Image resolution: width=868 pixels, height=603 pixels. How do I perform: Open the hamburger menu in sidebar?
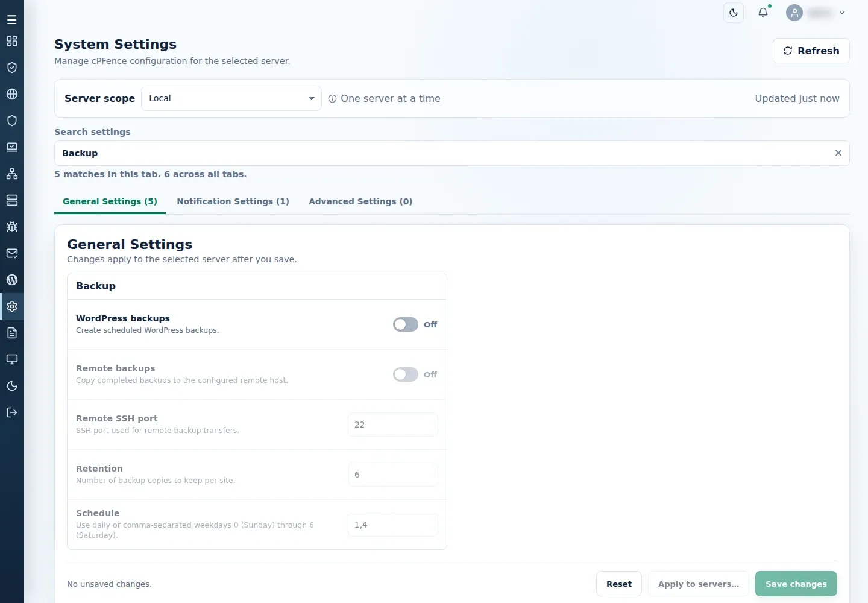pyautogui.click(x=12, y=20)
